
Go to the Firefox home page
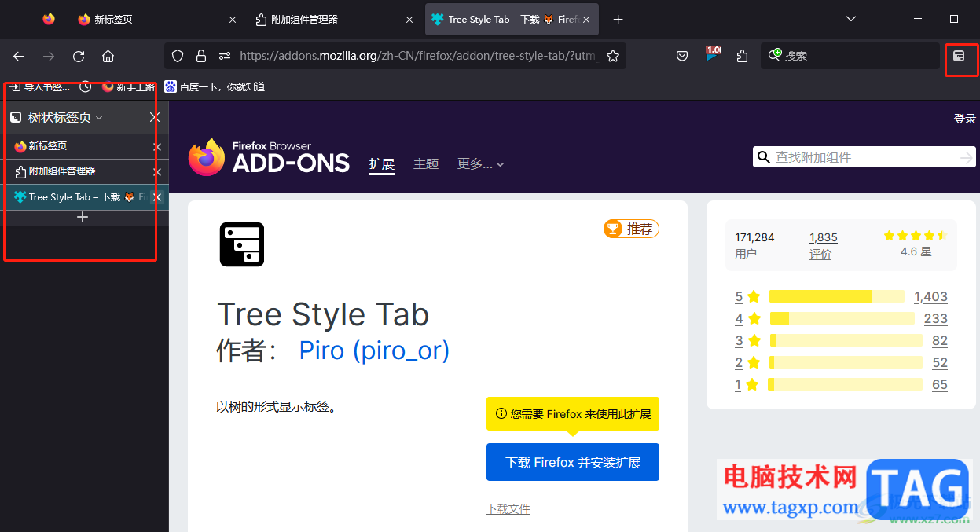pos(108,56)
